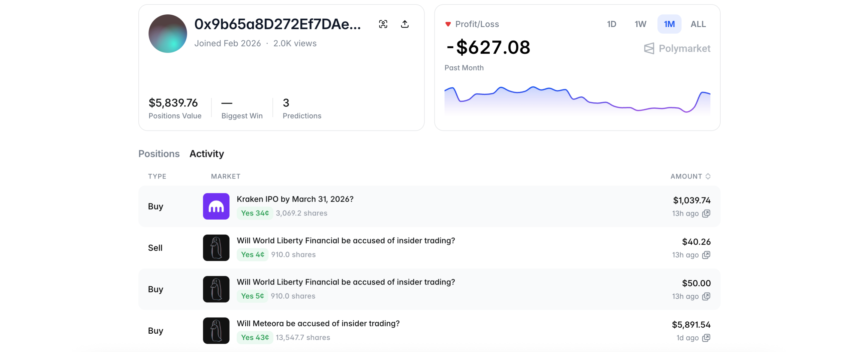Toggle the 1W time range
This screenshot has height=352, width=868.
click(x=640, y=24)
